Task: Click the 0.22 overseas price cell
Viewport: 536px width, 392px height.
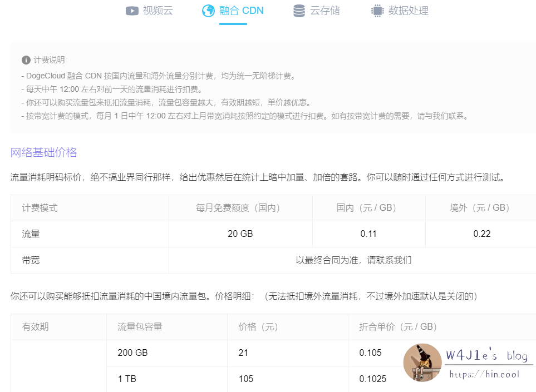Action: [x=481, y=234]
